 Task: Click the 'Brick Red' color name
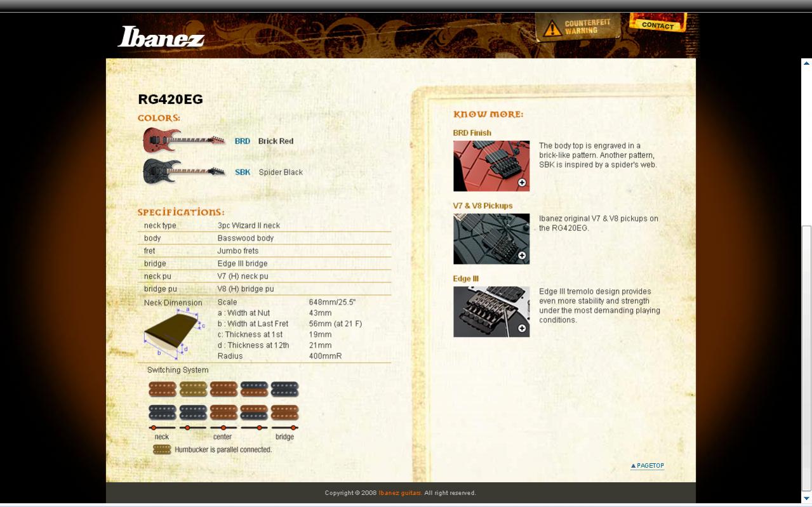tap(276, 142)
